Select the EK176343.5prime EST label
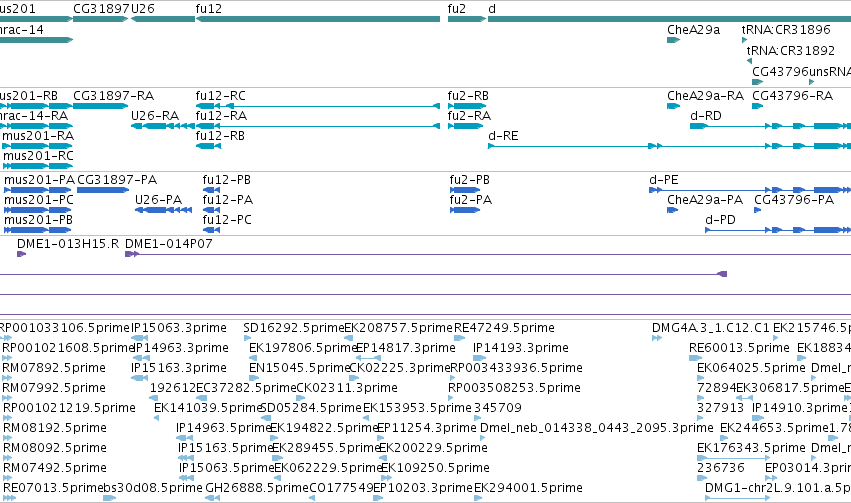Screen dimensions: 851x503 tap(751, 448)
